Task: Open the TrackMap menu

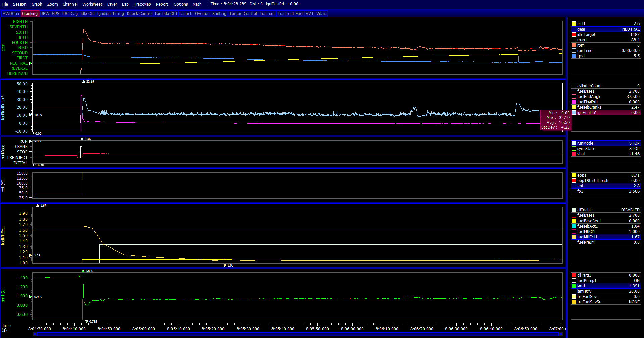Action: point(142,4)
